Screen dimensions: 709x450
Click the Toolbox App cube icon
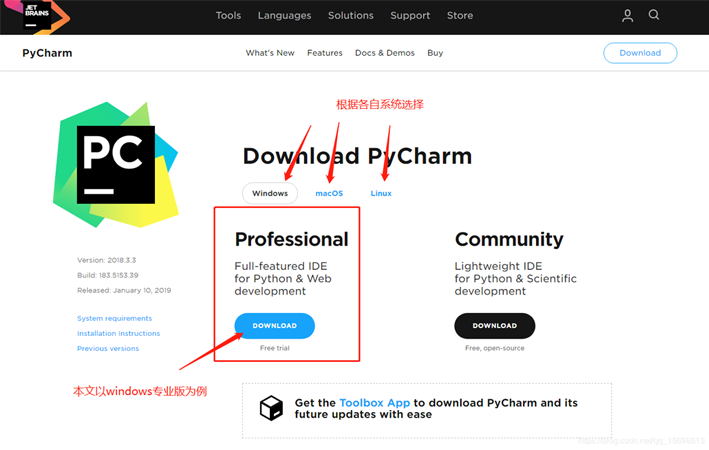[271, 408]
